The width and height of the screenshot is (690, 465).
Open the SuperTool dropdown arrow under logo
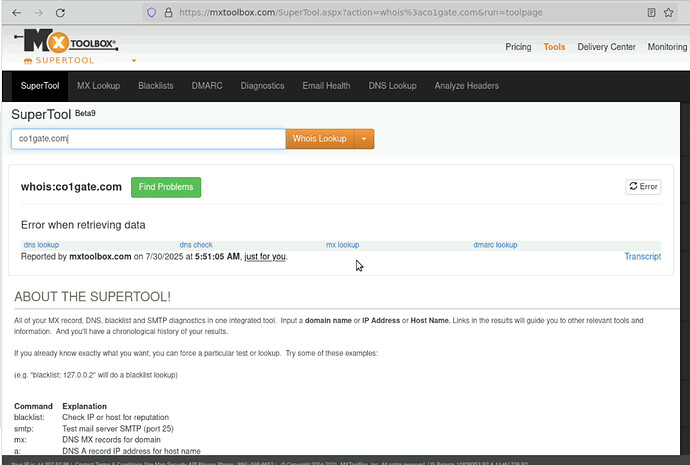(134, 60)
